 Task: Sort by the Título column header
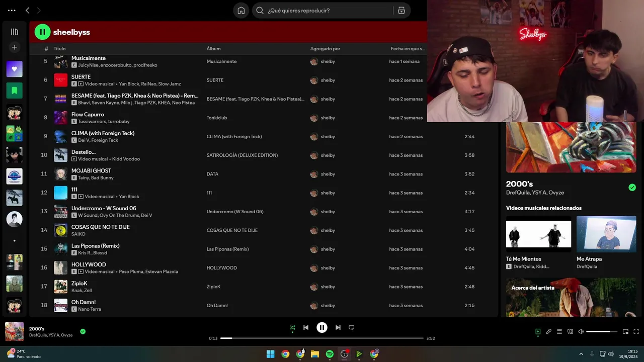pyautogui.click(x=59, y=49)
